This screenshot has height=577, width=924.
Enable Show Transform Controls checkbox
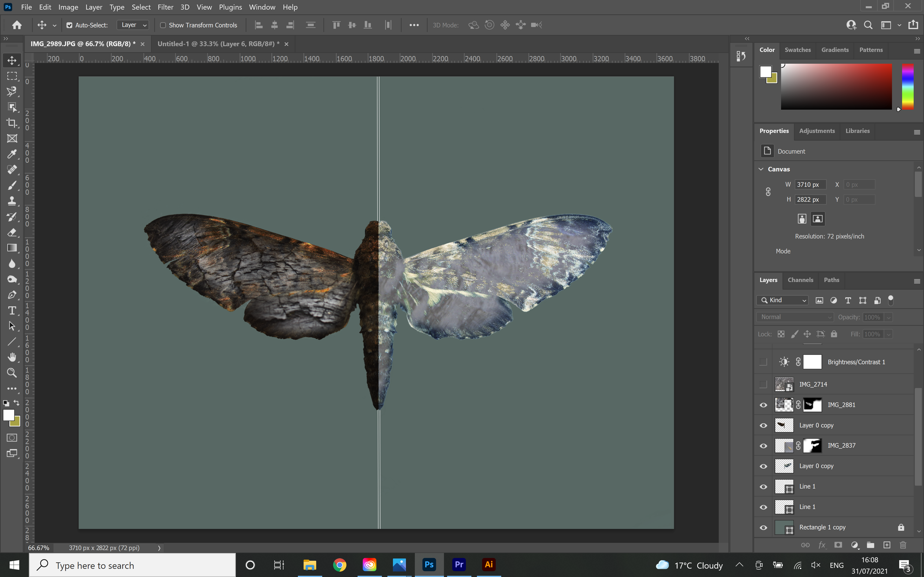coord(163,25)
